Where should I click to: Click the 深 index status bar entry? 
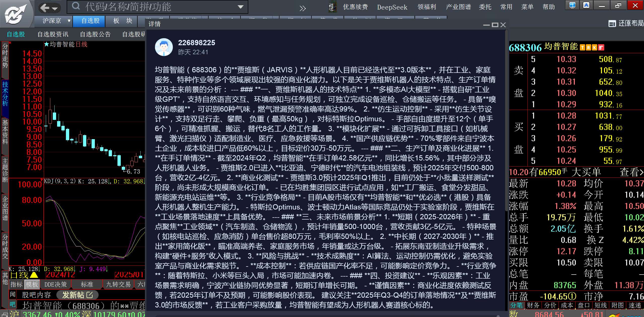[x=114, y=314]
